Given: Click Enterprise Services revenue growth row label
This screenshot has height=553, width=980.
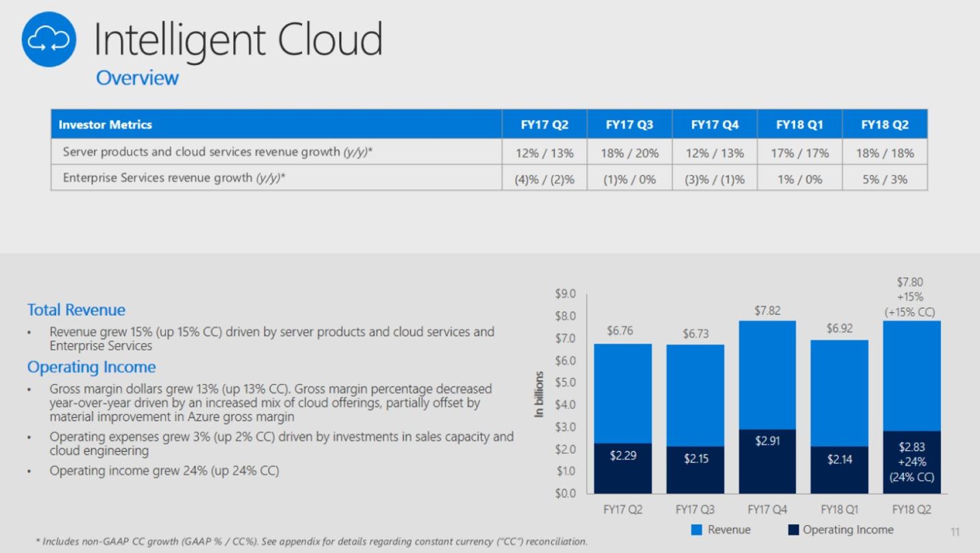Looking at the screenshot, I should click(174, 178).
